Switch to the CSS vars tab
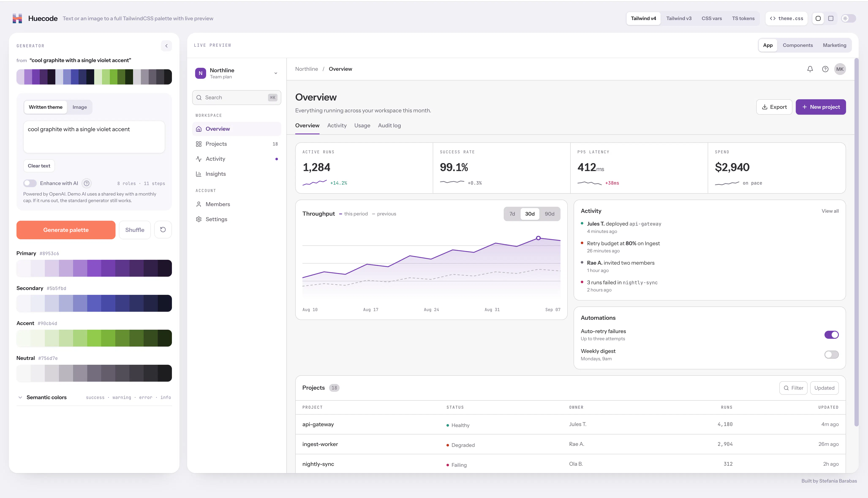 [712, 18]
